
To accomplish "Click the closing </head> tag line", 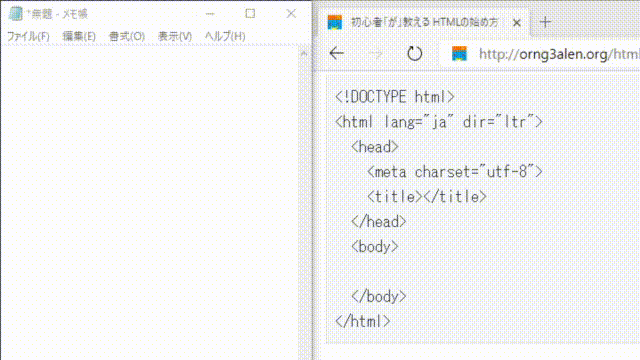I will click(x=379, y=222).
